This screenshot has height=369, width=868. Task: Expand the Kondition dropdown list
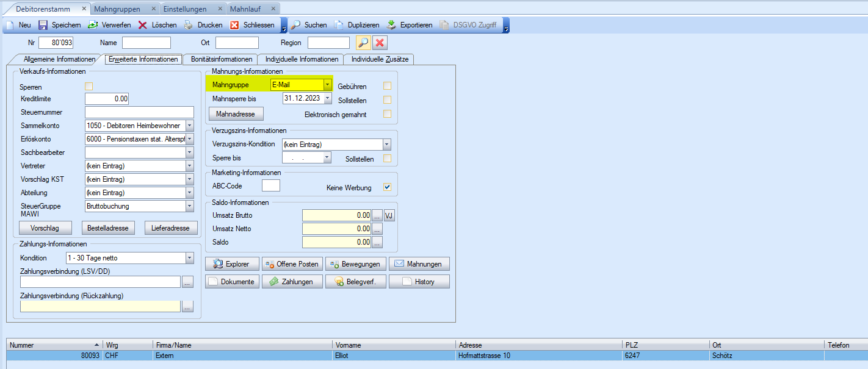pyautogui.click(x=189, y=258)
